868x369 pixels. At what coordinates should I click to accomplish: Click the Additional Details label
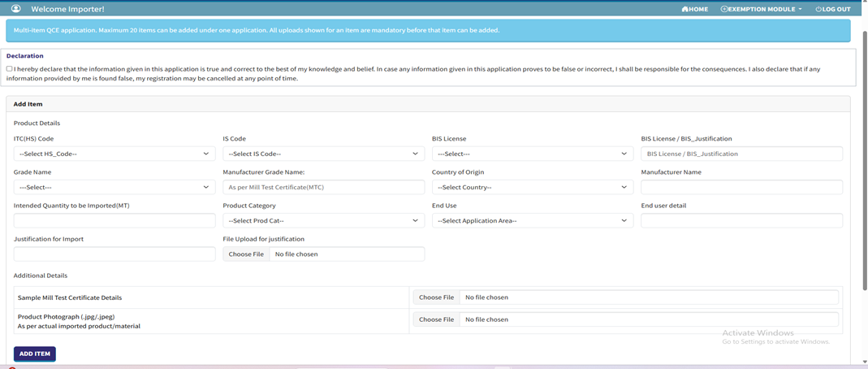[x=41, y=276]
